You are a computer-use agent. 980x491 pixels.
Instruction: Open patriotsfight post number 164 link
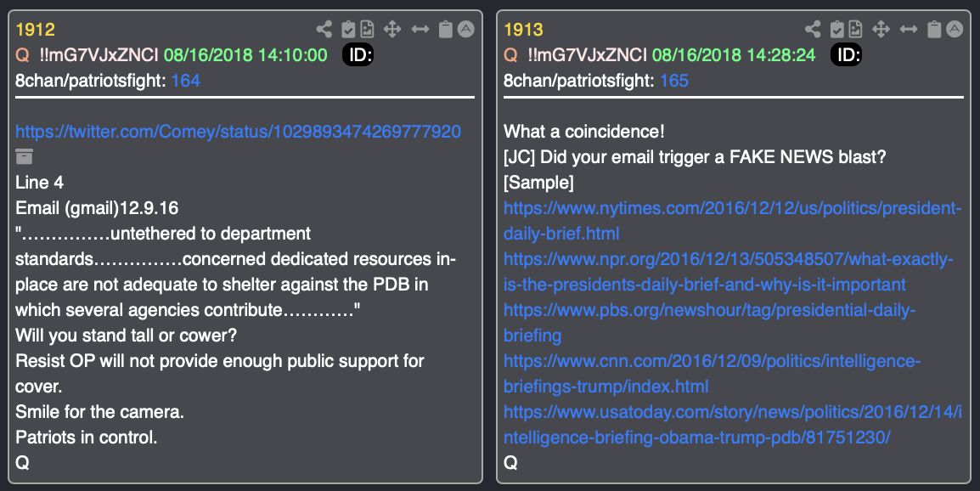pos(186,81)
